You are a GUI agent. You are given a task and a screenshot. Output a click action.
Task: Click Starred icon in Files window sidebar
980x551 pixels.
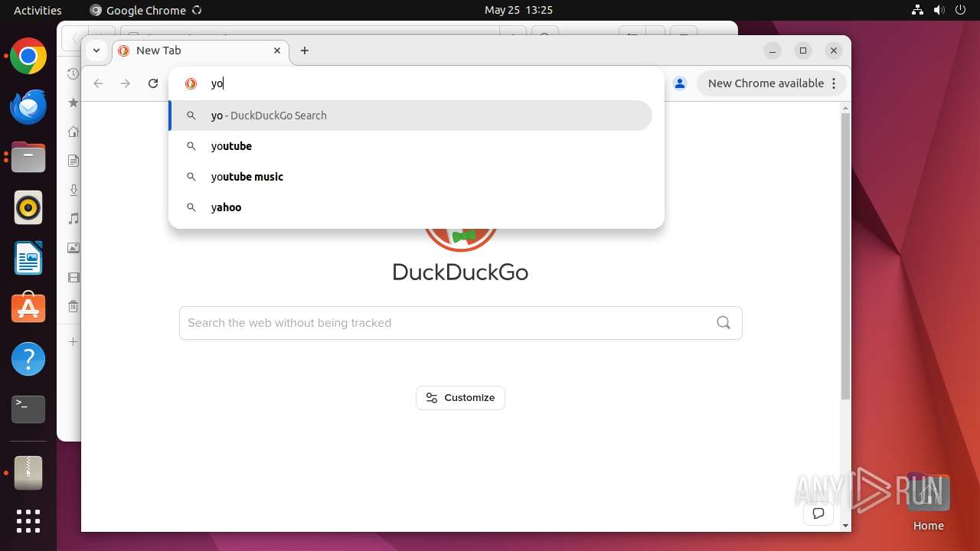(x=73, y=103)
